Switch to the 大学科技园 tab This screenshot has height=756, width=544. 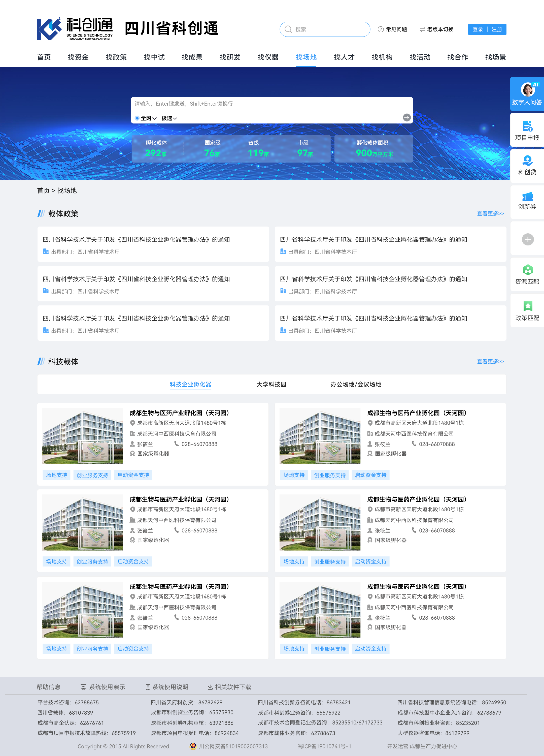(x=271, y=384)
